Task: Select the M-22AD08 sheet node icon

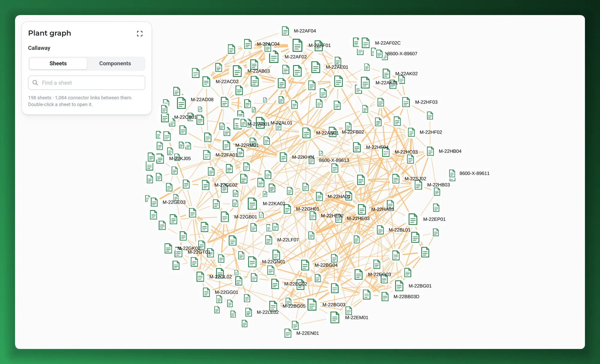Action: [181, 103]
